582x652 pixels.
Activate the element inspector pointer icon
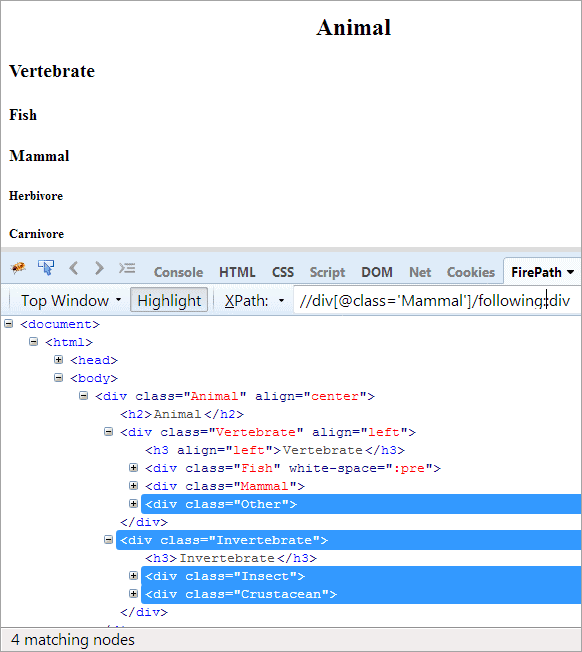point(46,268)
